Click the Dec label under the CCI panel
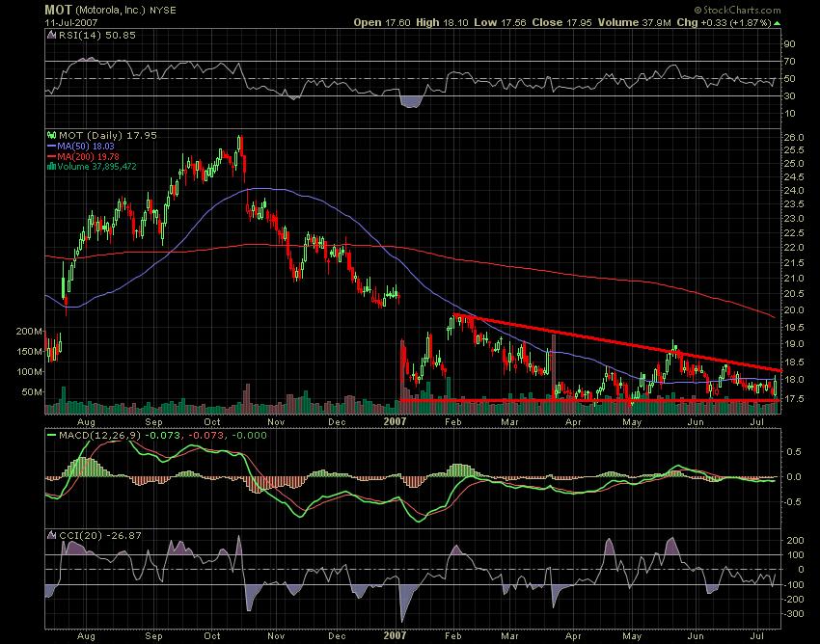 pyautogui.click(x=337, y=635)
